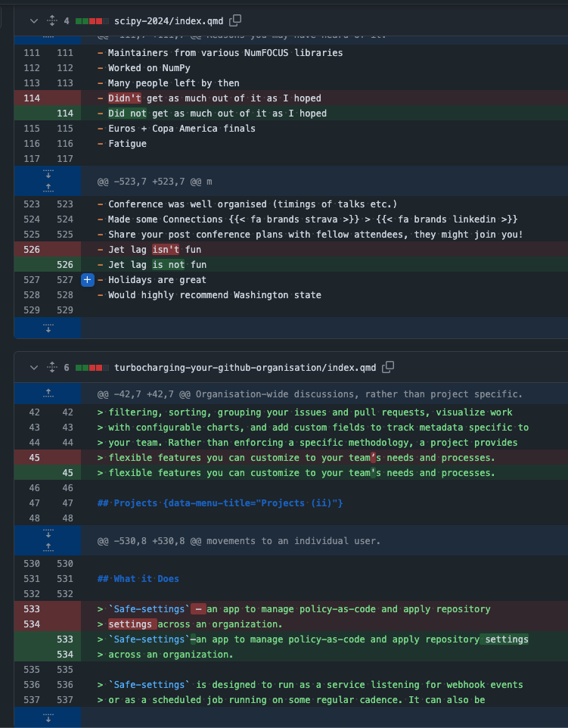
Task: Open the scipy-2024/index.qmd file name link
Action: tap(170, 21)
